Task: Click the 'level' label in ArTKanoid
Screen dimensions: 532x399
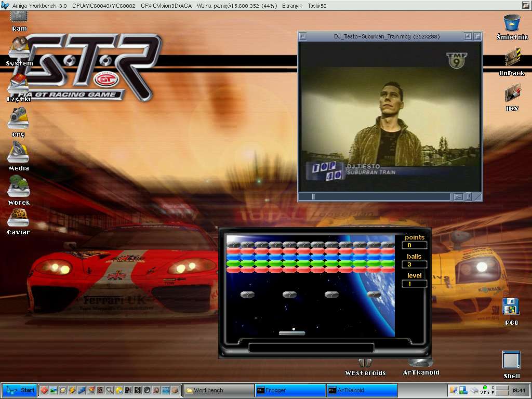Action: (414, 275)
